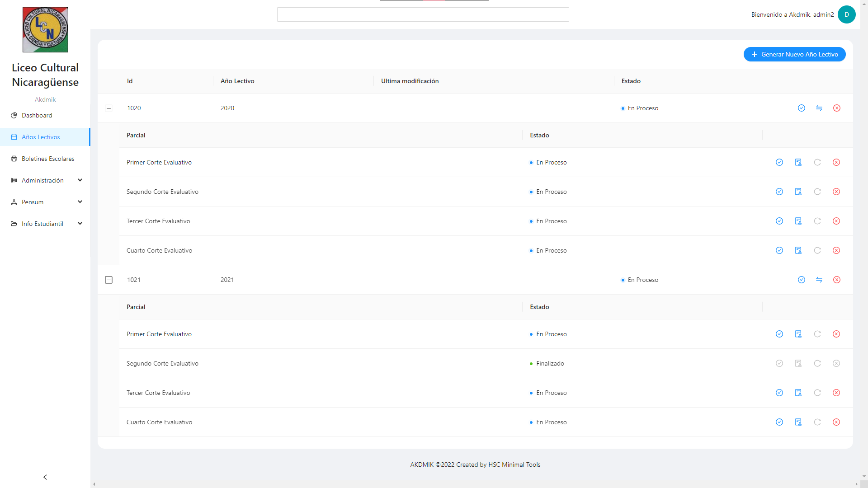Expand the Administración submenu
This screenshot has height=488, width=868.
[x=45, y=180]
